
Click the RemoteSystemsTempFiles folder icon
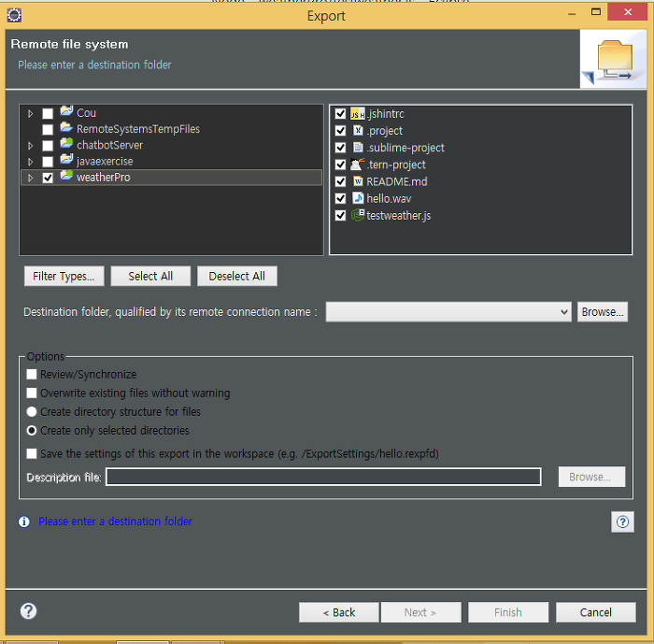pyautogui.click(x=66, y=128)
